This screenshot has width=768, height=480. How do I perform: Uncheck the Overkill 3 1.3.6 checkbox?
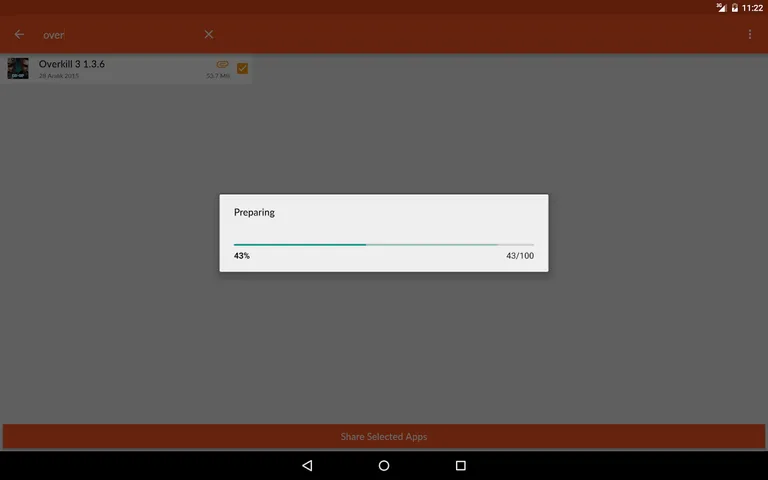tap(242, 69)
